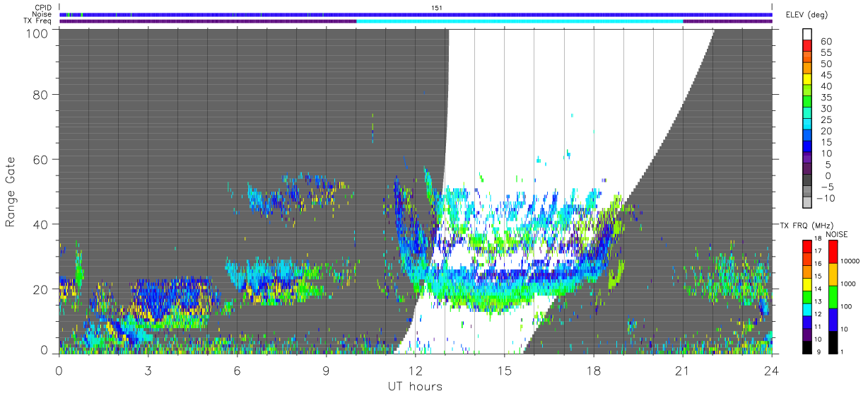This screenshot has width=868, height=401.
Task: Click the 40 tick on Range Gate axis
Action: 42,224
